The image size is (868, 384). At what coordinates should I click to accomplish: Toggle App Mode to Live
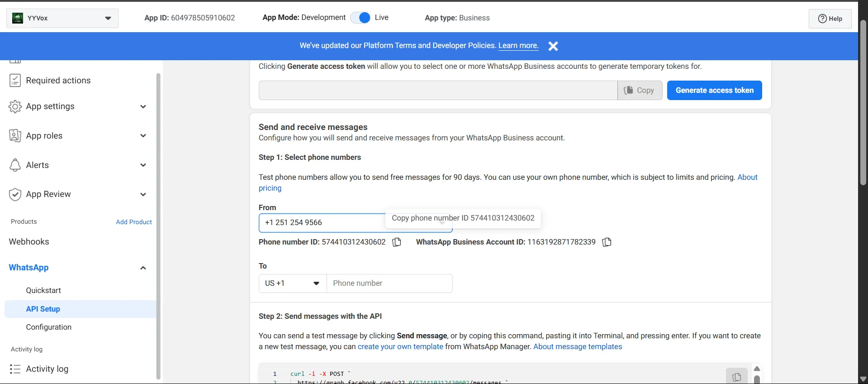(360, 18)
